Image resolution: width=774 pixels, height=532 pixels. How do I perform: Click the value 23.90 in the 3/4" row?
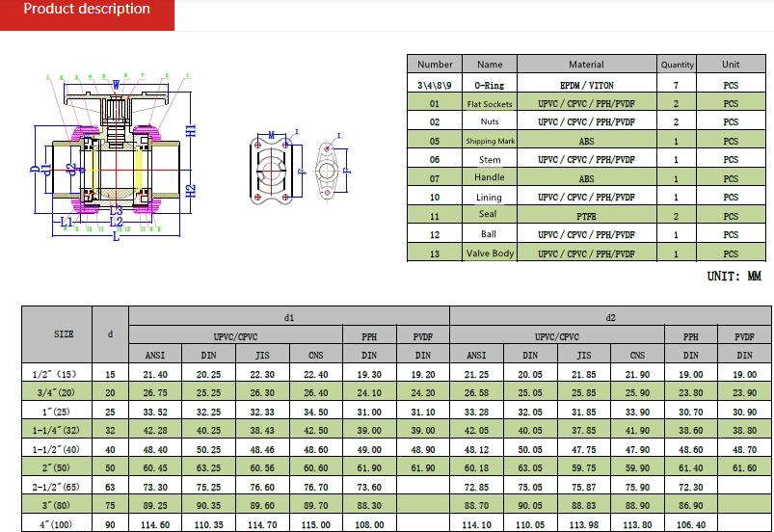pos(744,393)
